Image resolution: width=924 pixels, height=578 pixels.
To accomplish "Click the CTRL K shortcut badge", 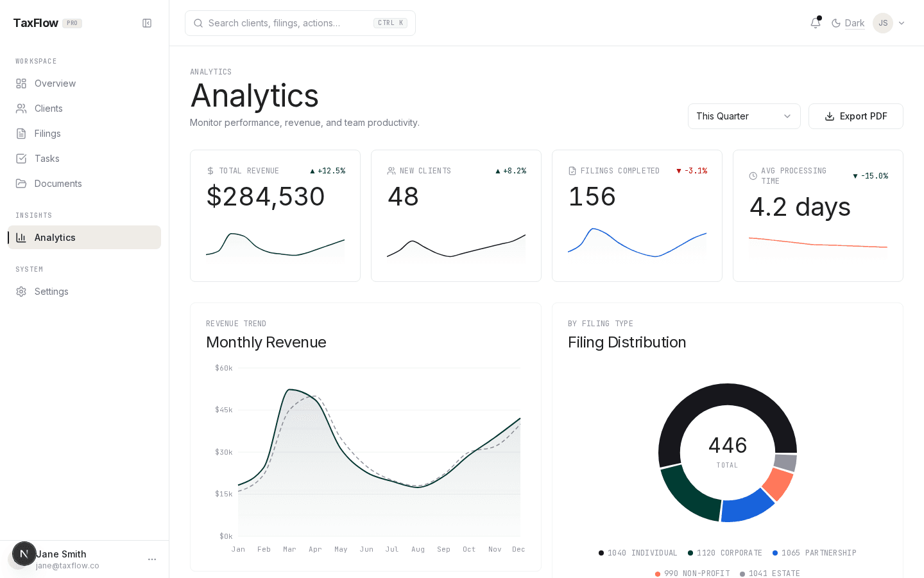I will (390, 23).
